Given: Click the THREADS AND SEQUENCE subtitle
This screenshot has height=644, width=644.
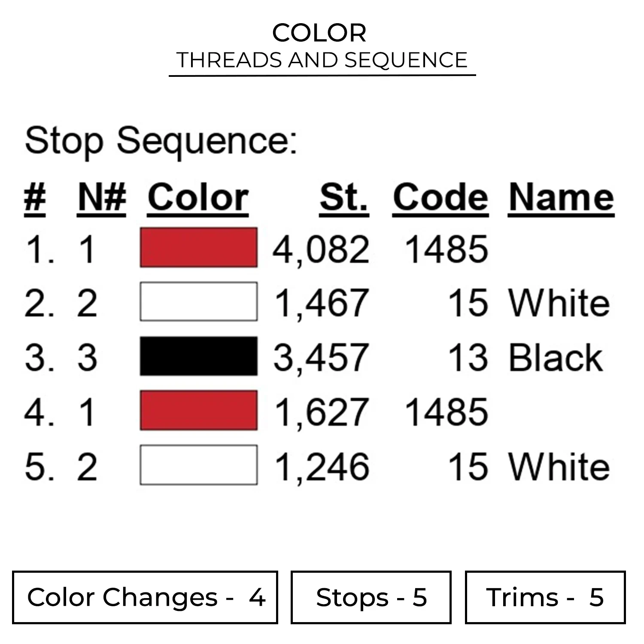Looking at the screenshot, I should click(322, 60).
